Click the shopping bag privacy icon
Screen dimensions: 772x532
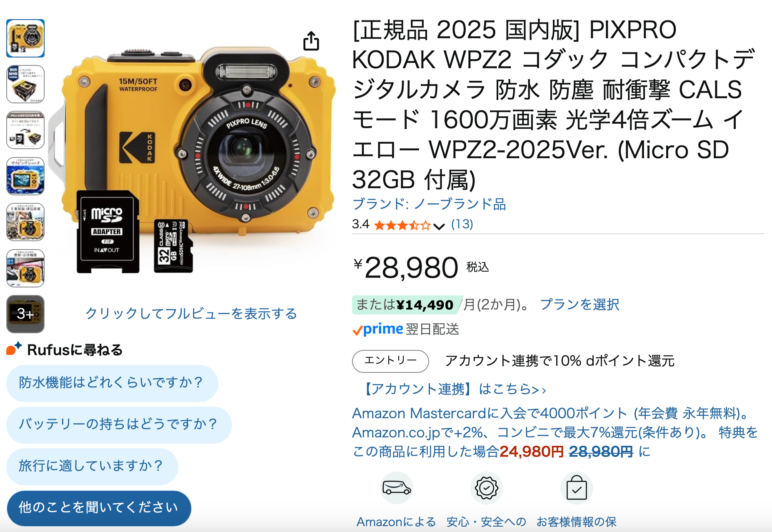tap(577, 488)
